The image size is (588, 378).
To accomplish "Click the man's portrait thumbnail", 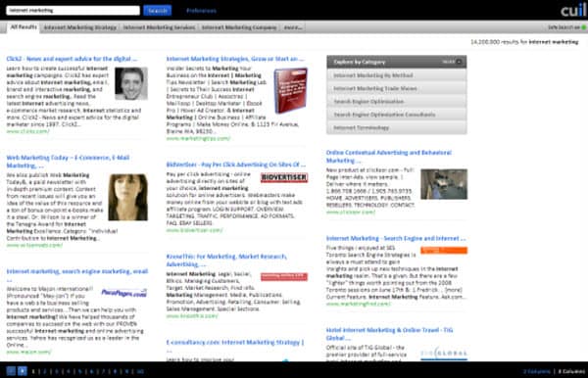I will [131, 83].
